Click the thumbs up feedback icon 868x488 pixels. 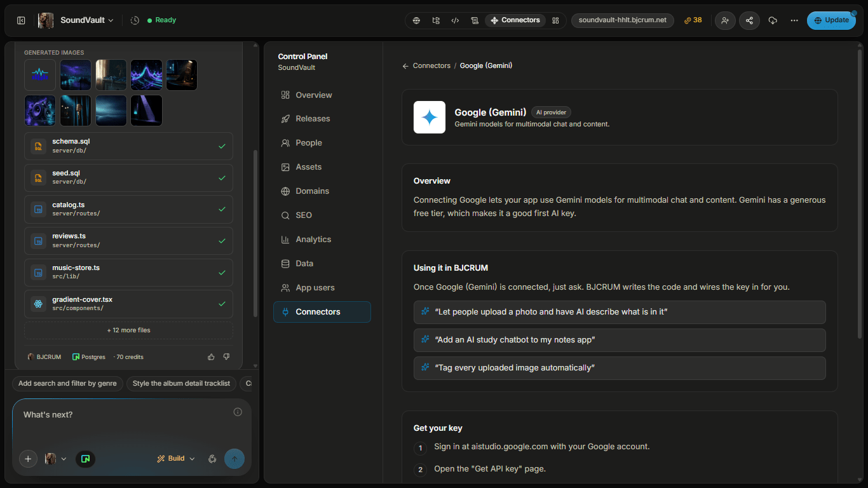(x=211, y=357)
